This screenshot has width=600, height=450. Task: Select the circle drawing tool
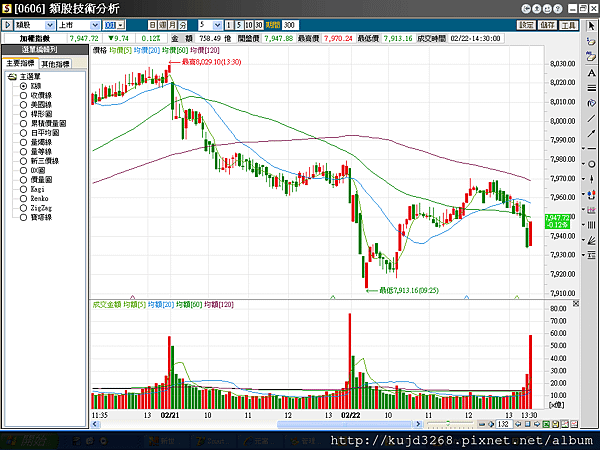592,164
